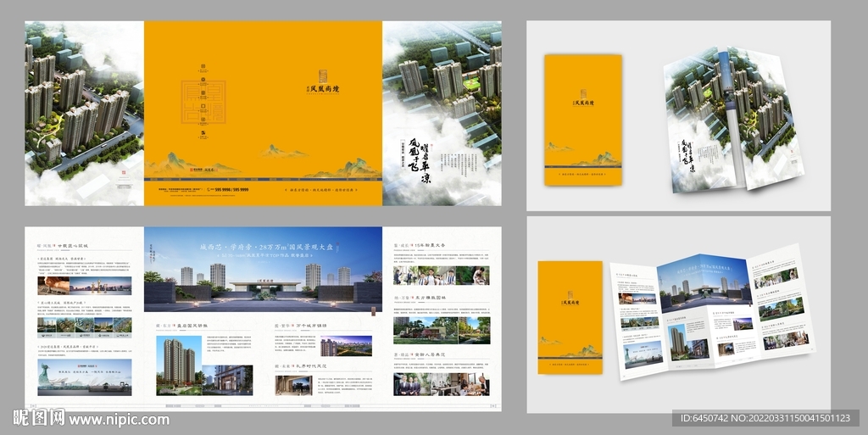
Task: Click the city skyline dusk image beside '万千城市锦绣'
Action: 346,346
